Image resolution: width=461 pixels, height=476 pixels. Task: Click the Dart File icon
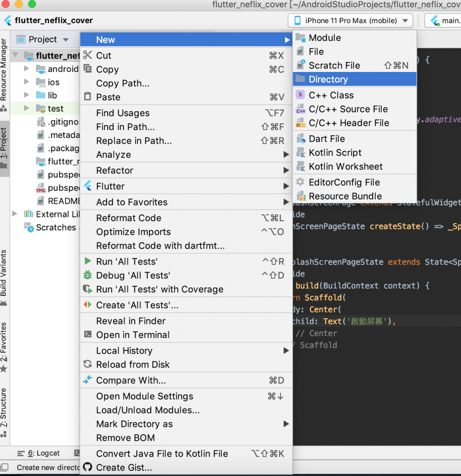click(301, 139)
